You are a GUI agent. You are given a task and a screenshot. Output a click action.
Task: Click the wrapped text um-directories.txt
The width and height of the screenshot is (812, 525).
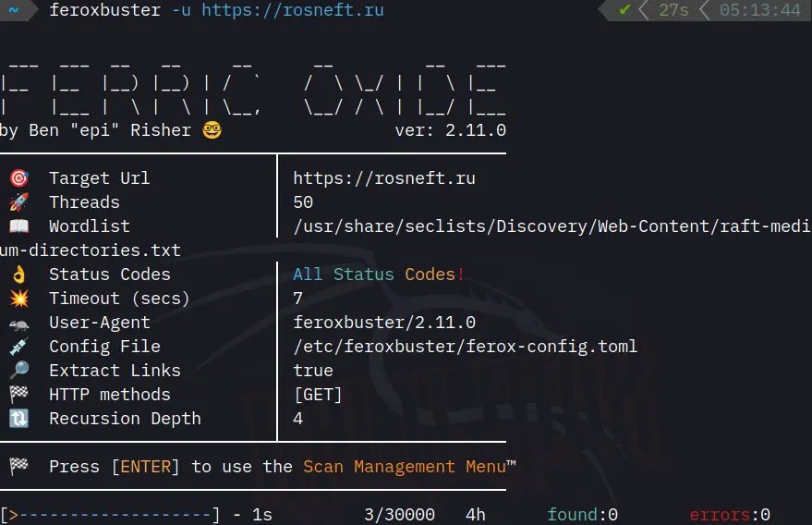click(x=91, y=250)
